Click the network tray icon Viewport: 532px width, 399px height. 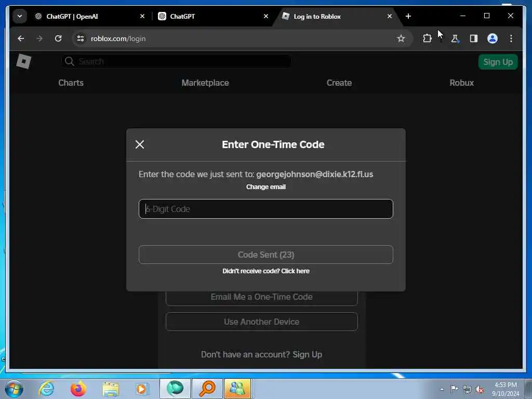pyautogui.click(x=467, y=390)
